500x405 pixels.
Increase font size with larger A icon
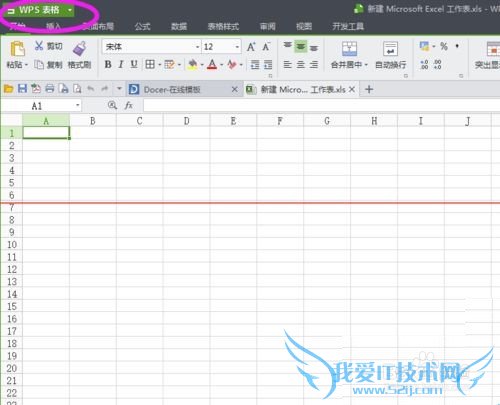251,47
